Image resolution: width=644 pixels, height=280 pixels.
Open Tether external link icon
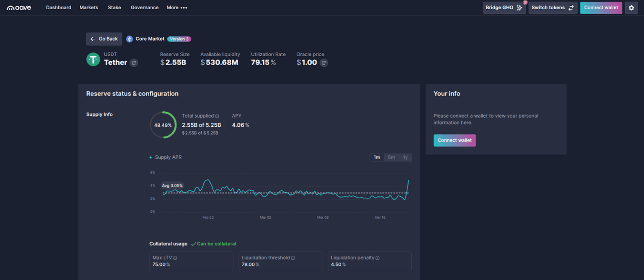[134, 63]
